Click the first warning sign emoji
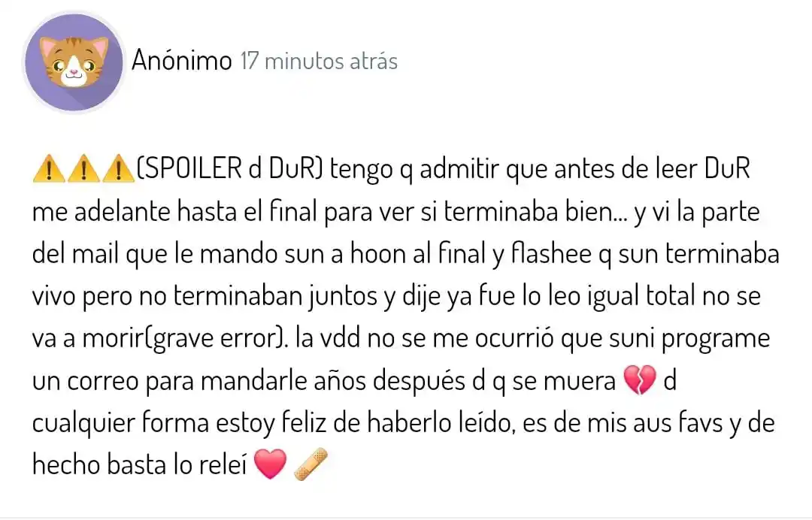812x520 pixels. (x=47, y=171)
